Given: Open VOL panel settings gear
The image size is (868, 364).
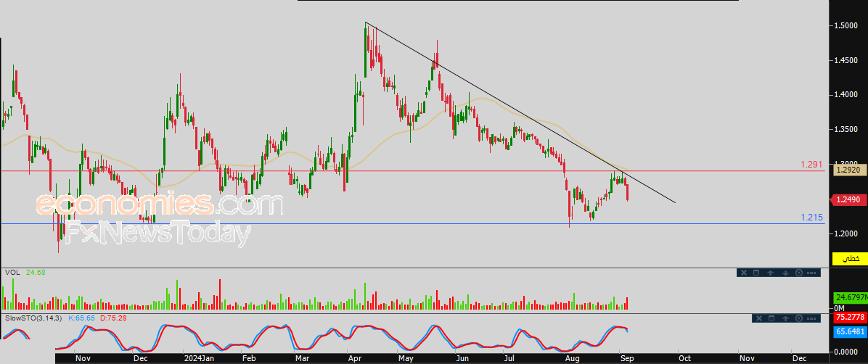Looking at the screenshot, I should (799, 273).
